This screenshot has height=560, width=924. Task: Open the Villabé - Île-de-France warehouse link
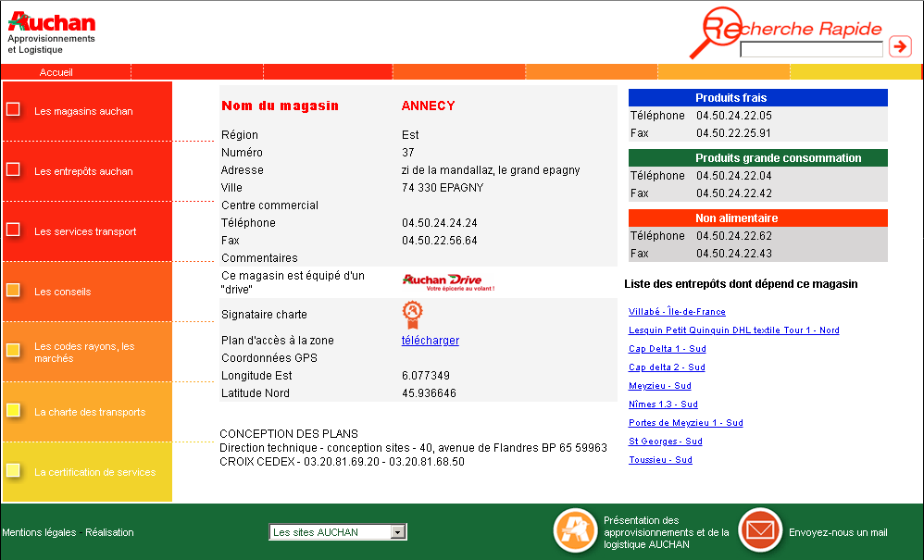(x=677, y=312)
